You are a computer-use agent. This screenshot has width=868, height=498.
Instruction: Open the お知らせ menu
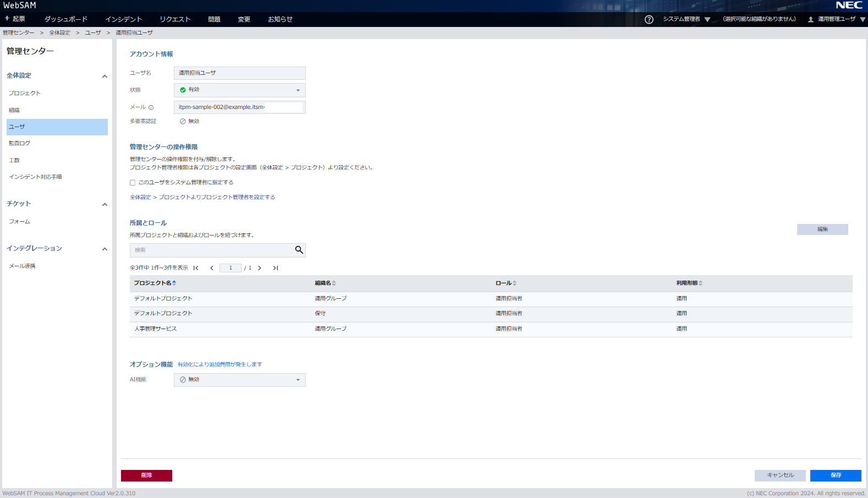click(x=280, y=19)
